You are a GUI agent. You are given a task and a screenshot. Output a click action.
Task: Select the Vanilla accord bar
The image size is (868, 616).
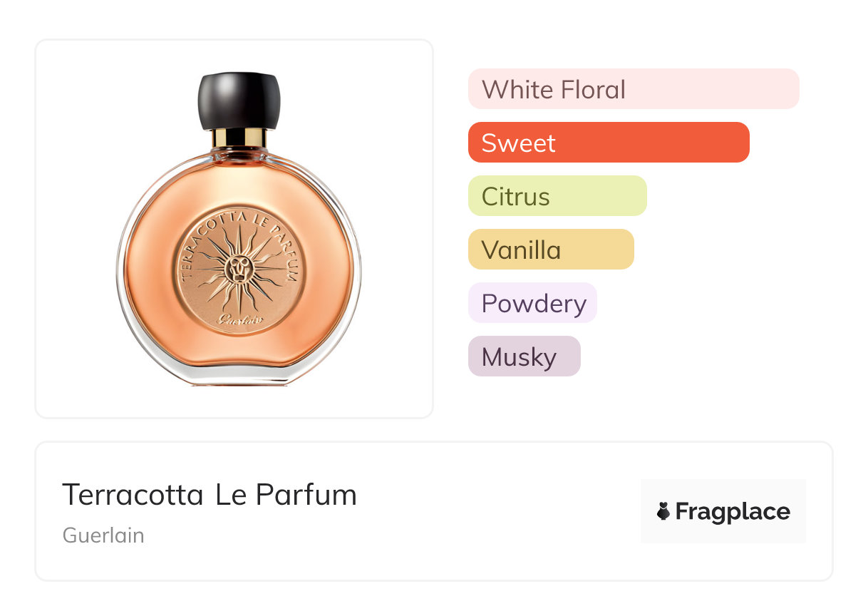point(550,250)
